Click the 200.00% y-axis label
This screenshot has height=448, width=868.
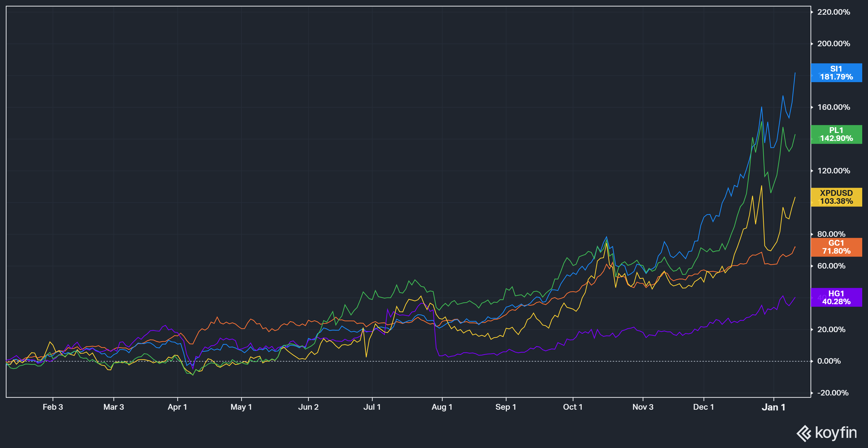click(833, 44)
